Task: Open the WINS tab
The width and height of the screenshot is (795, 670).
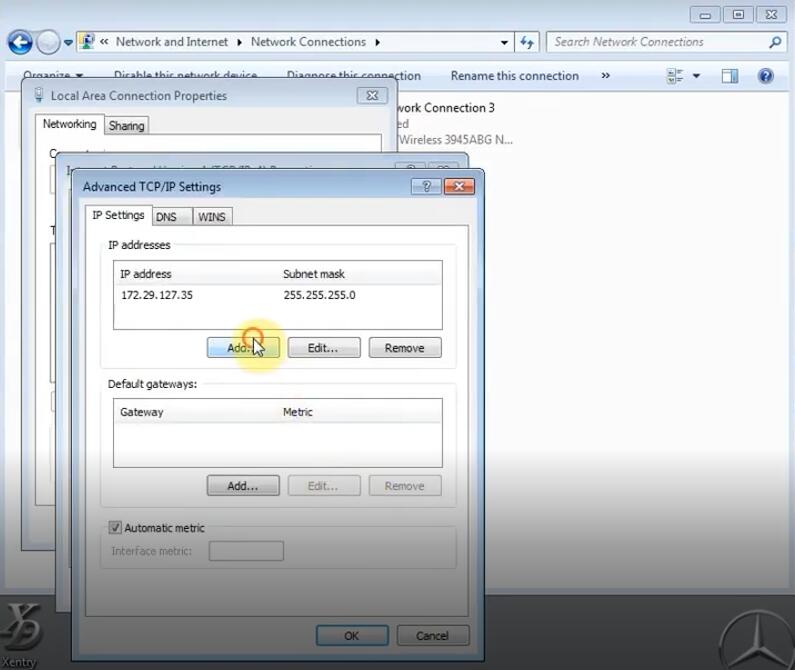Action: [x=211, y=217]
